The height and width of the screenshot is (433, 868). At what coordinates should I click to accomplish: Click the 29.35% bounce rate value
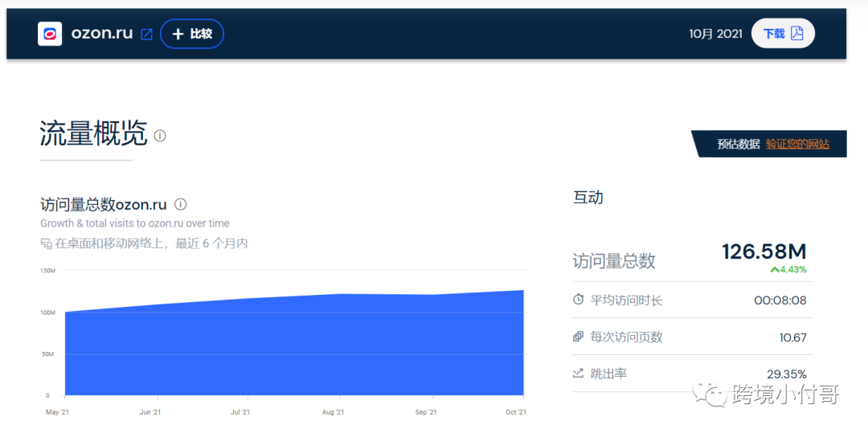pyautogui.click(x=787, y=374)
